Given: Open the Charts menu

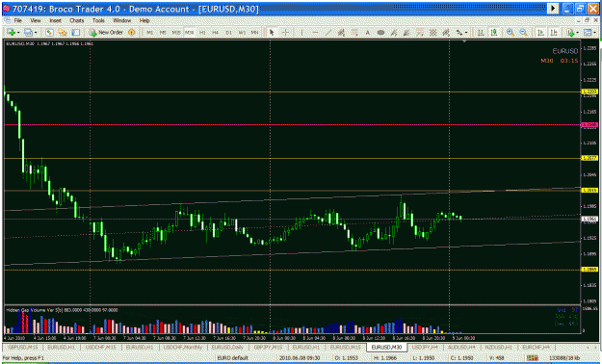Looking at the screenshot, I should click(76, 20).
